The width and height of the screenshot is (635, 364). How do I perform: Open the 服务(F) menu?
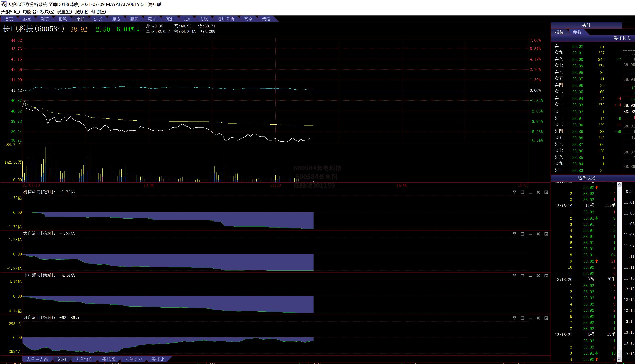[81, 12]
